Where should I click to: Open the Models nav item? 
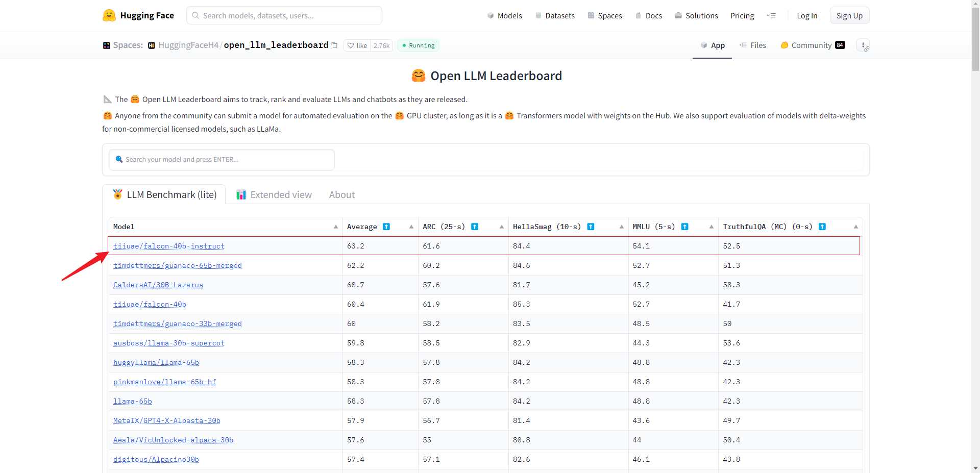pos(504,16)
